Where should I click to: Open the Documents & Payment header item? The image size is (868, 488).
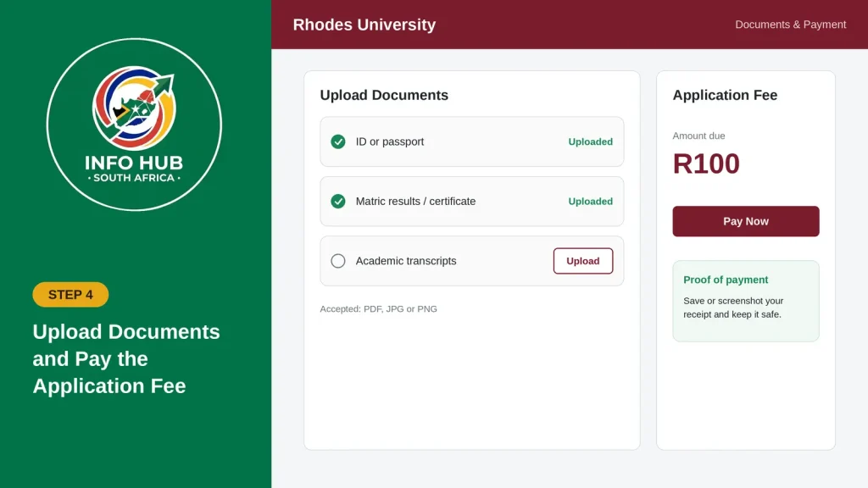coord(791,25)
